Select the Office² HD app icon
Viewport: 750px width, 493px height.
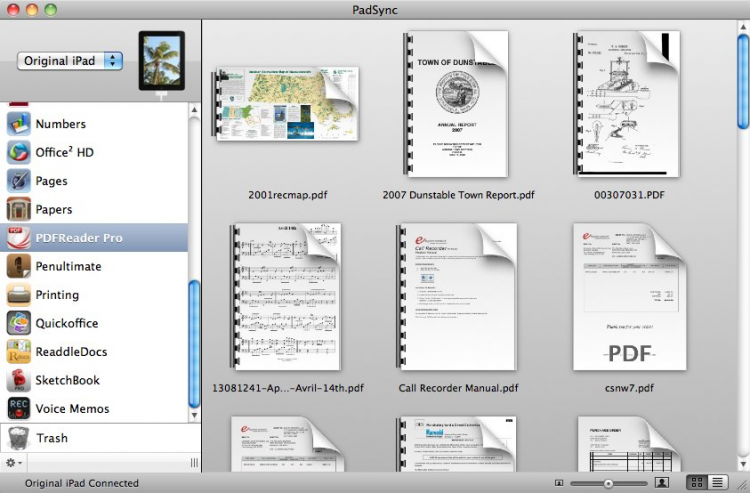coord(19,153)
